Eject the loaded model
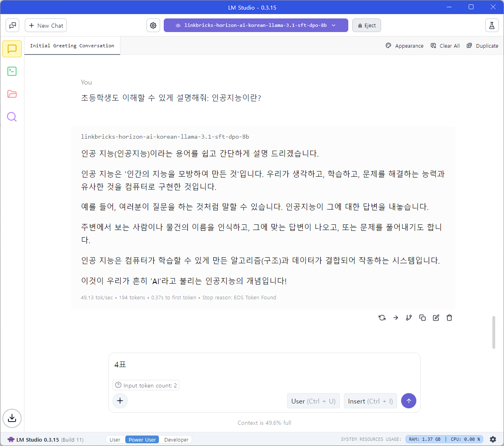Image resolution: width=504 pixels, height=446 pixels. pyautogui.click(x=367, y=25)
